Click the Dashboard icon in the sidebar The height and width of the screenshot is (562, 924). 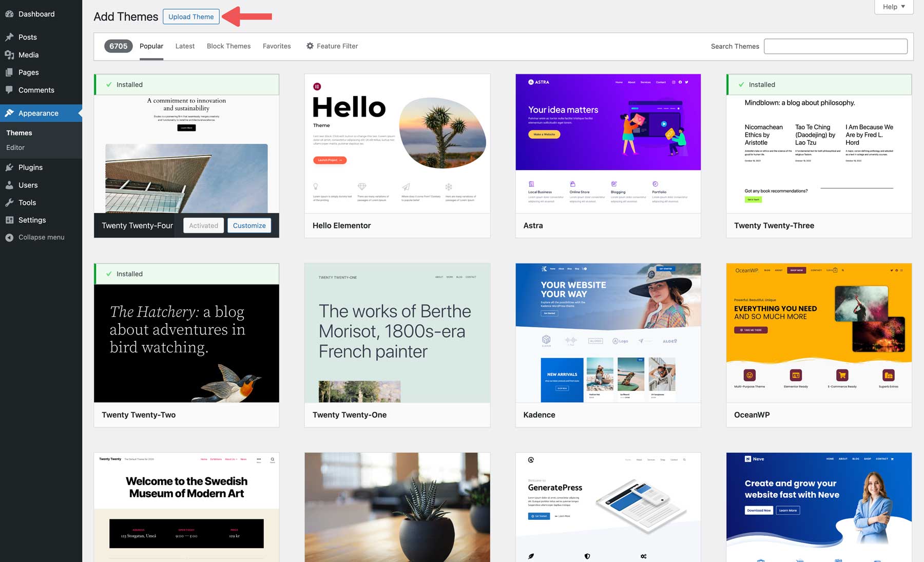coord(9,14)
